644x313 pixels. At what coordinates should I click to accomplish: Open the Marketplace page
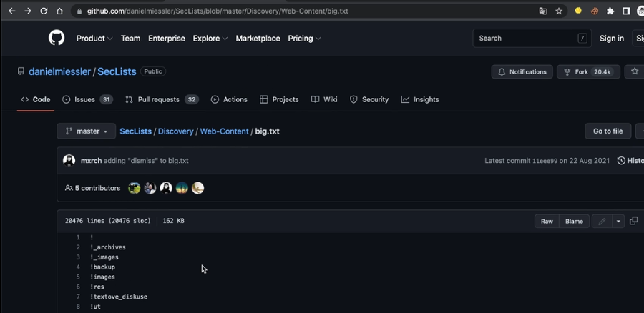(258, 38)
